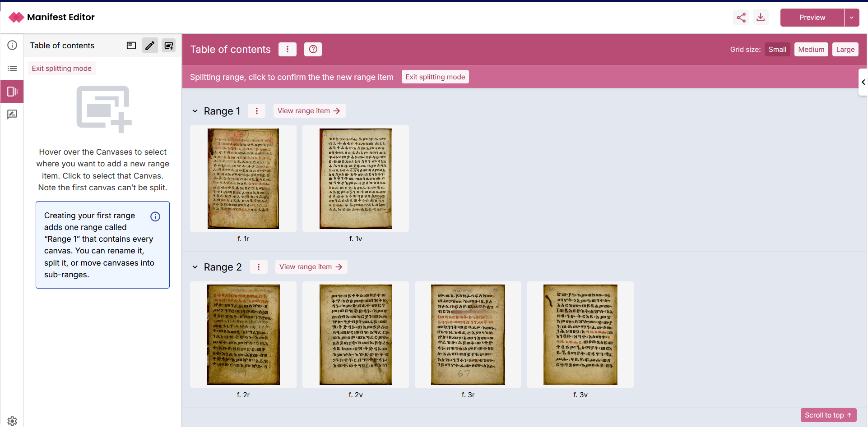Click the help question mark icon
The width and height of the screenshot is (868, 427).
pyautogui.click(x=313, y=49)
